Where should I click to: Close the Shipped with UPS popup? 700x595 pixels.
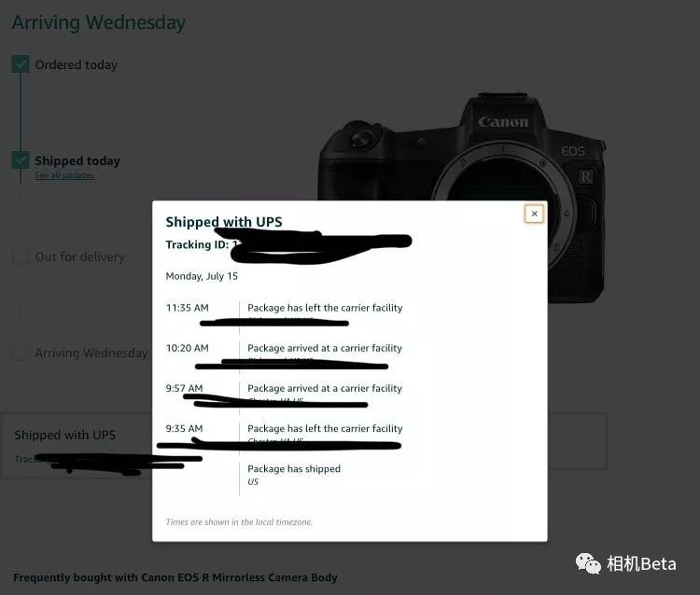tap(534, 214)
